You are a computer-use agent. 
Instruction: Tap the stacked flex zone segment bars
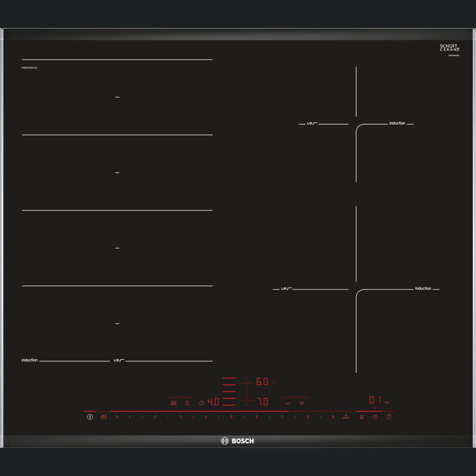[229, 391]
